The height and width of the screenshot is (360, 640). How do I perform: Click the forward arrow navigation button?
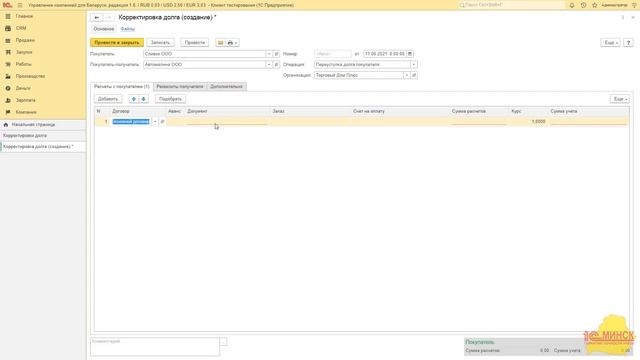[x=108, y=18]
